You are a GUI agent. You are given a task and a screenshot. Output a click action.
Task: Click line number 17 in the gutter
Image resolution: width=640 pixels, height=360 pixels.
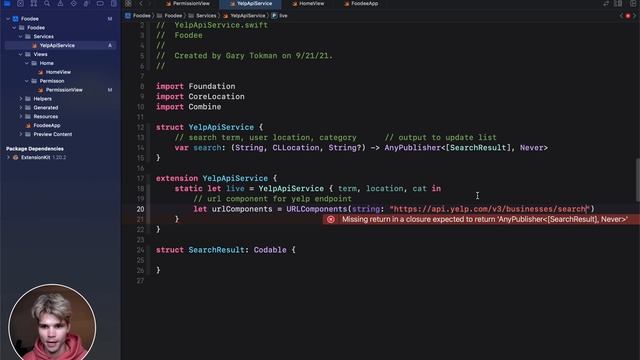coord(140,178)
